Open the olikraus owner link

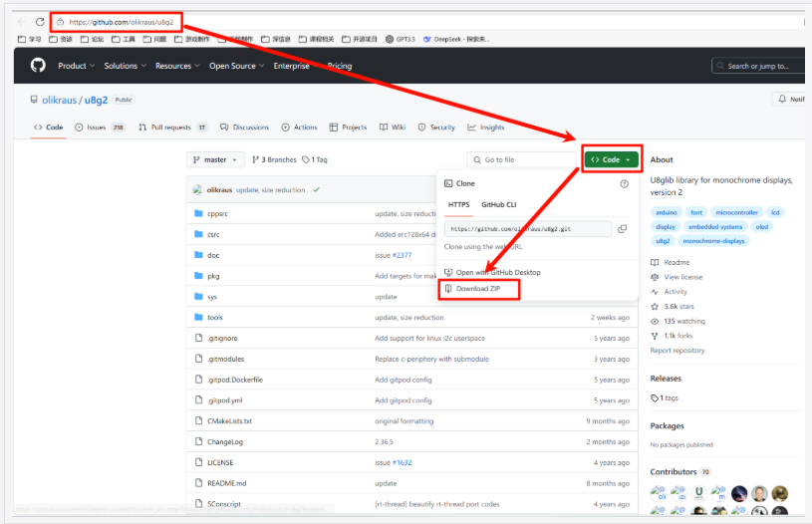(59, 100)
